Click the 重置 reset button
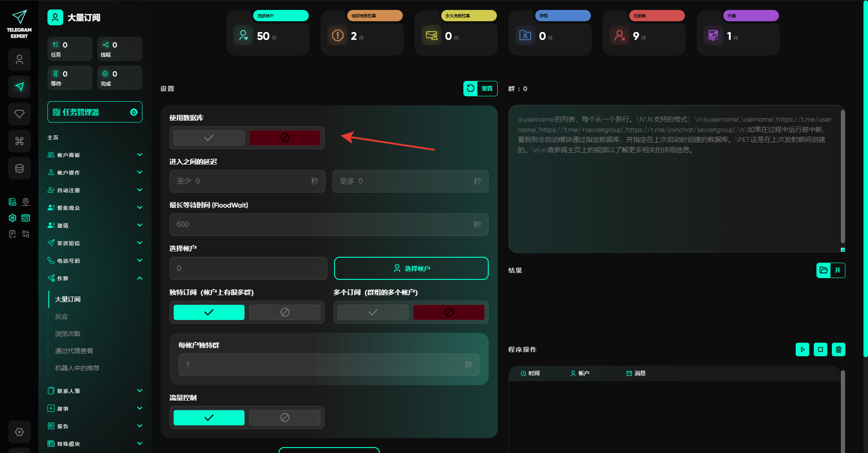The height and width of the screenshot is (453, 868). [x=480, y=89]
